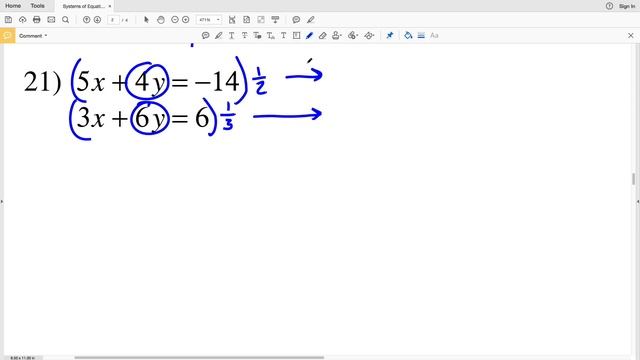Viewport: 640px width, 360px height.
Task: Select the Replace text tool
Action: pyautogui.click(x=257, y=36)
